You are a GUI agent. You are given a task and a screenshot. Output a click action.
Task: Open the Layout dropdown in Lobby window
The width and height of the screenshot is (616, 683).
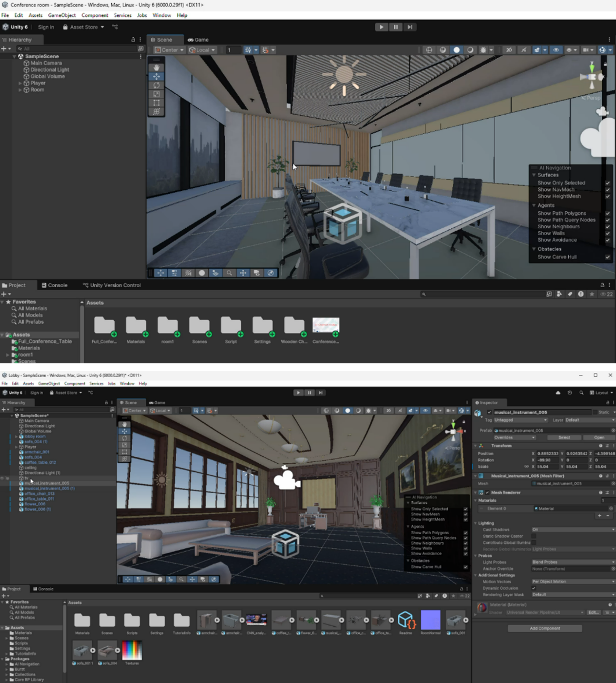pyautogui.click(x=602, y=393)
